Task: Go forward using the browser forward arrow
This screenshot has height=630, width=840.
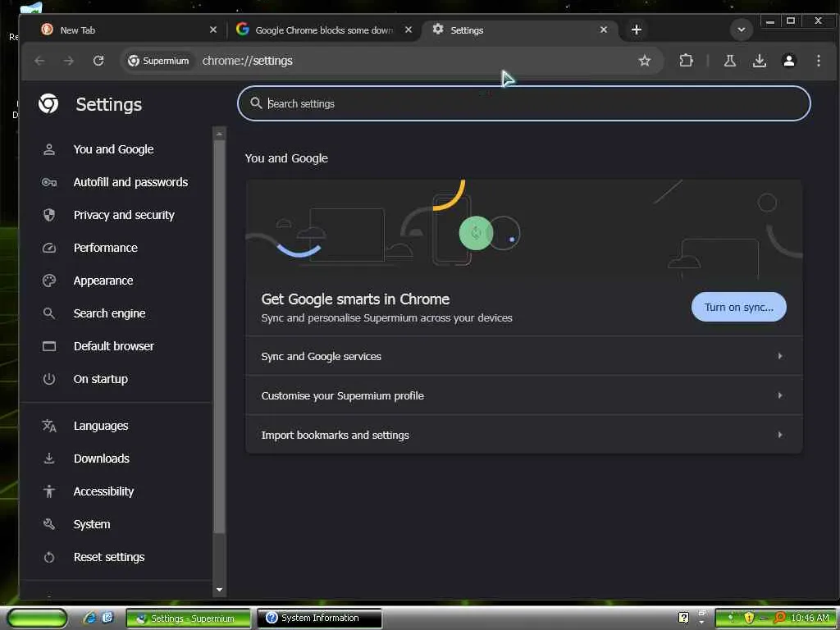Action: [69, 61]
